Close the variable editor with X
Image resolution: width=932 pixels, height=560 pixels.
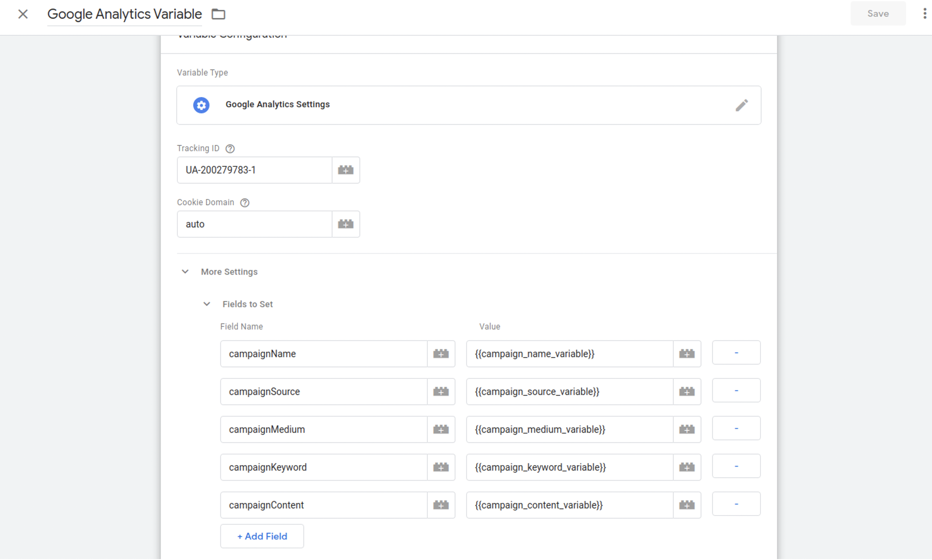[23, 14]
